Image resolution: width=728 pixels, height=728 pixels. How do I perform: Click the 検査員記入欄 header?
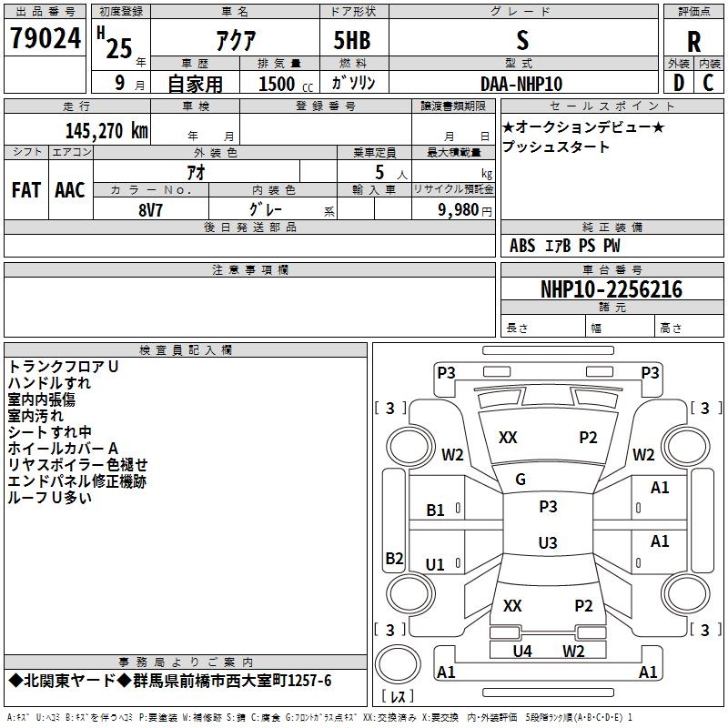186,350
